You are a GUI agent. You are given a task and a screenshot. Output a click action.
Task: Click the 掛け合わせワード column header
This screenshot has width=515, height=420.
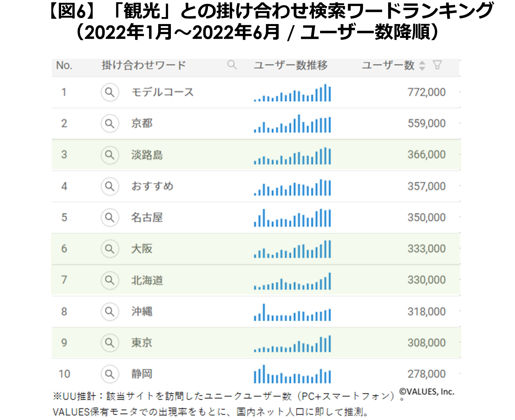click(x=144, y=65)
